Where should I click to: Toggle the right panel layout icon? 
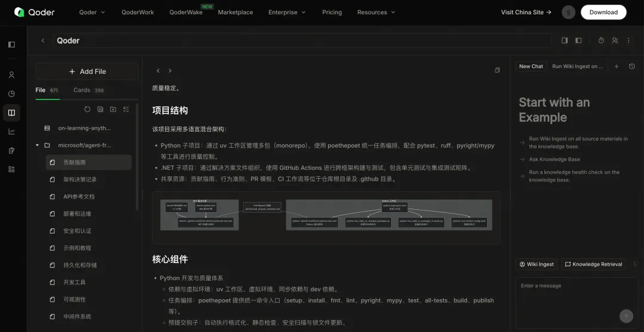point(565,40)
